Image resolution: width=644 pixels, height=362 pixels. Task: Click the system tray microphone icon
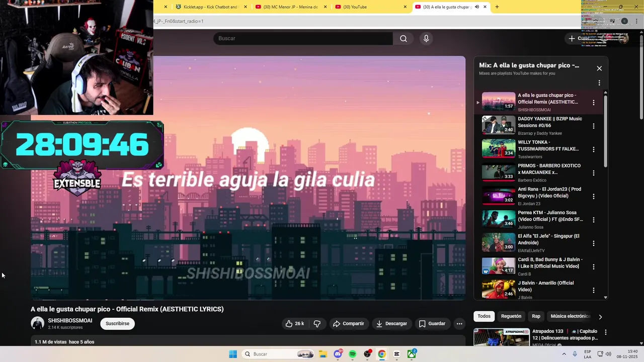coord(575,354)
